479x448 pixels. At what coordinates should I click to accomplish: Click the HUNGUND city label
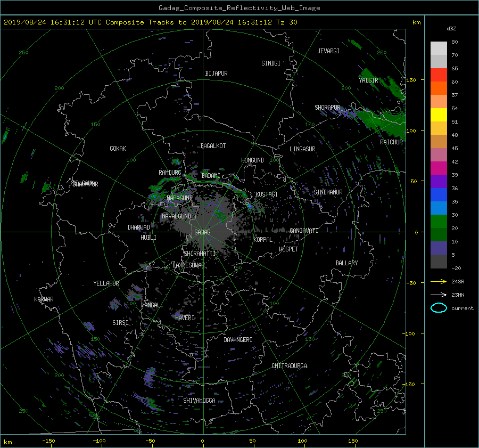(x=252, y=160)
